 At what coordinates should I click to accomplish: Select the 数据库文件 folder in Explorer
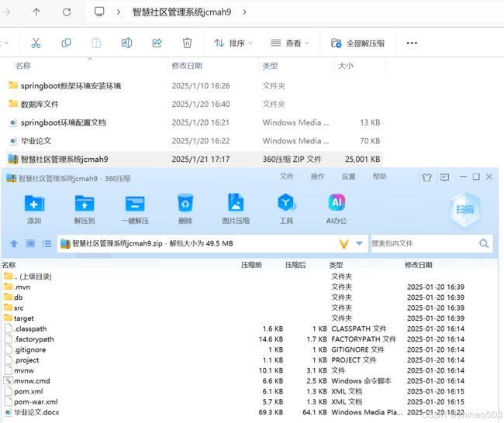tap(194, 104)
